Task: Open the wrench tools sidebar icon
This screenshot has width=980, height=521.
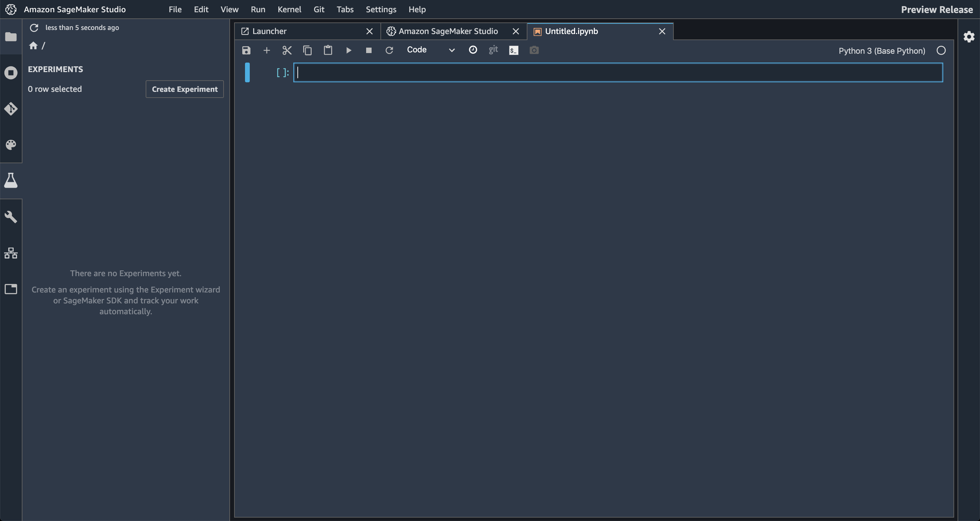Action: coord(11,217)
